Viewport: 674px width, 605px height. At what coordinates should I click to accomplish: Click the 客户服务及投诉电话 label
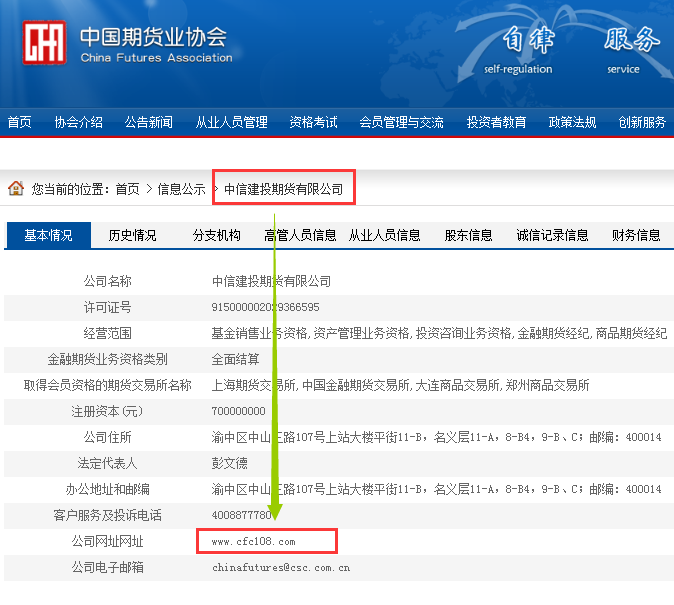coord(107,515)
